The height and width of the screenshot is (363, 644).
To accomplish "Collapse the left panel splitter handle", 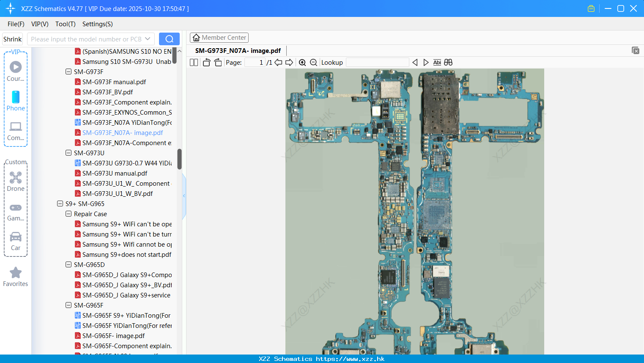I will (x=184, y=196).
